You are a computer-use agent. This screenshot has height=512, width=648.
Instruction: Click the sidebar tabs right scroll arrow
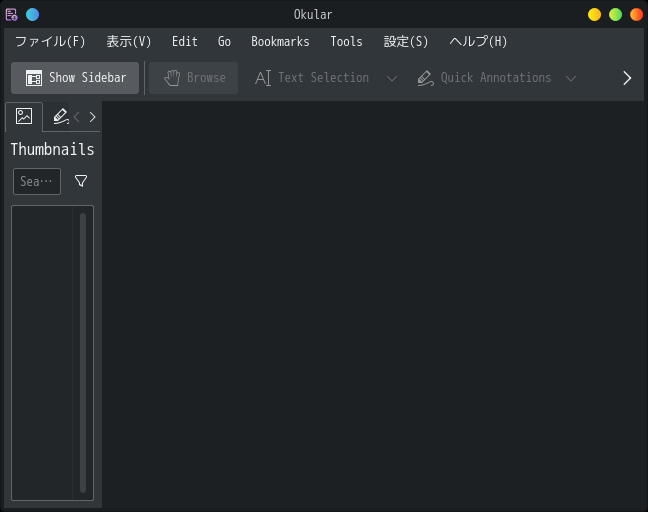[x=92, y=117]
